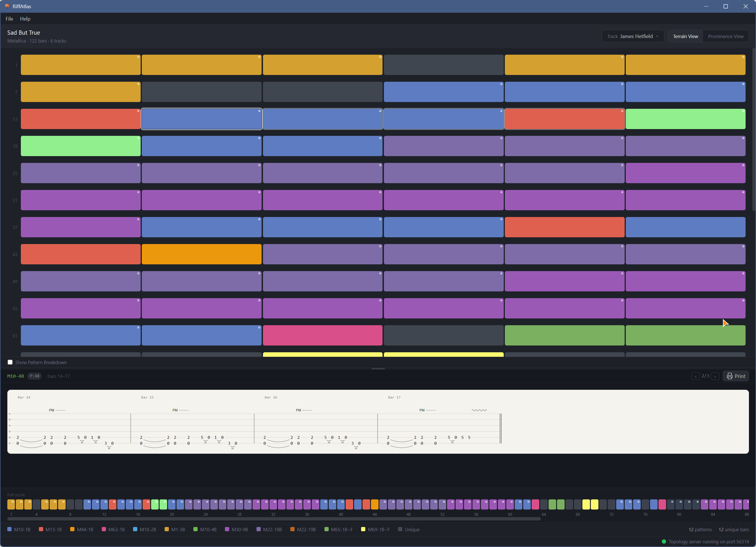
Task: Click the P:48 pattern badge
Action: point(34,376)
